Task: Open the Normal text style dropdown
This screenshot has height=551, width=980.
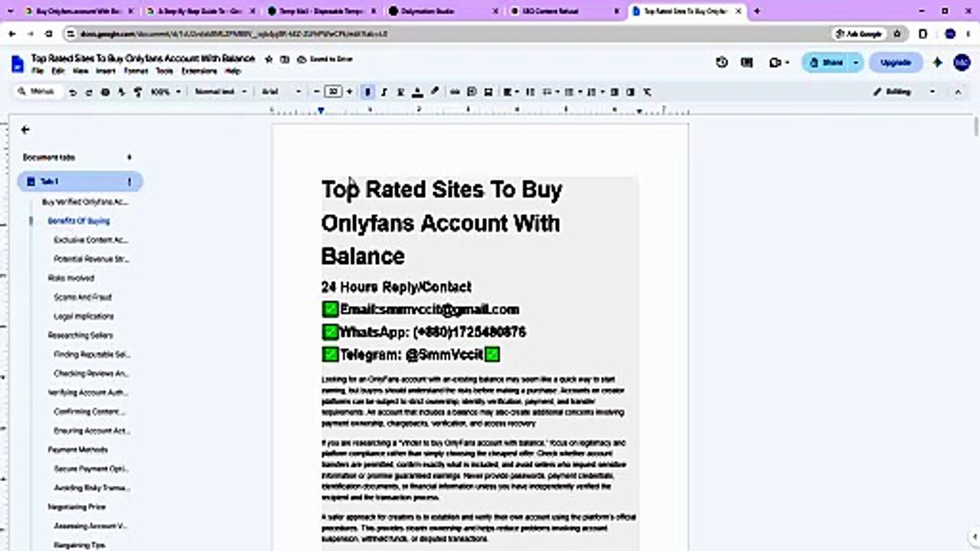Action: click(220, 92)
